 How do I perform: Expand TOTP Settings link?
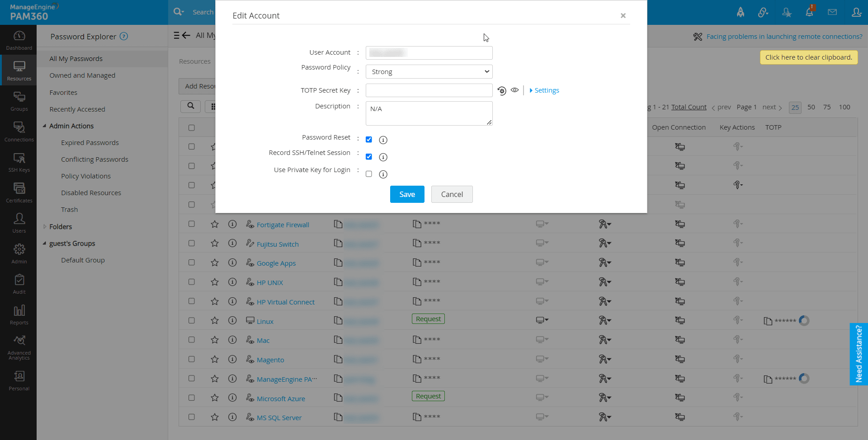(x=544, y=90)
